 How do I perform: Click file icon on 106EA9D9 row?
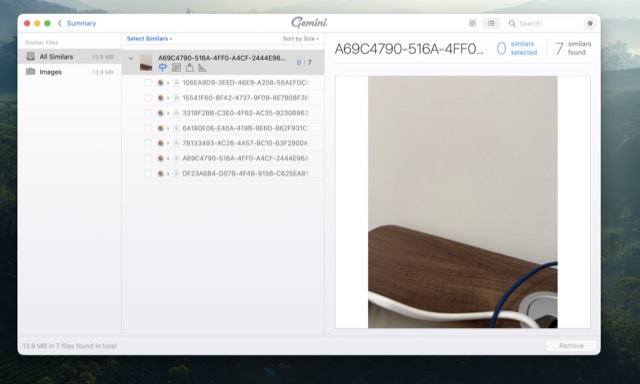(176, 83)
